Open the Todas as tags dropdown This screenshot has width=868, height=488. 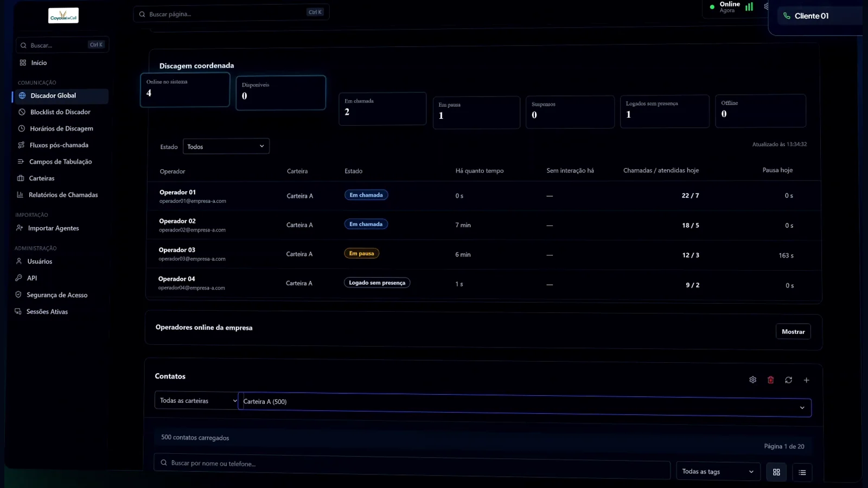tap(718, 471)
